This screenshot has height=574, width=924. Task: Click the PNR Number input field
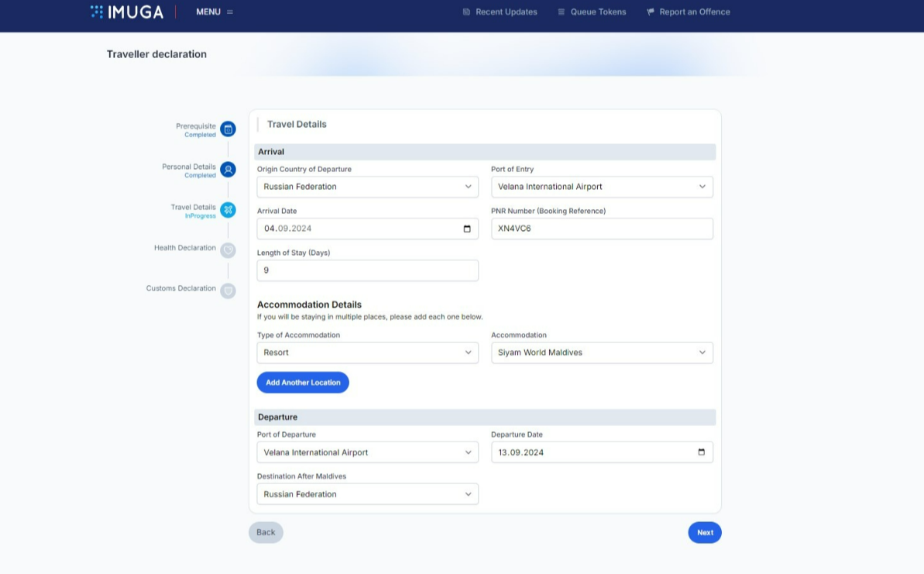tap(603, 229)
